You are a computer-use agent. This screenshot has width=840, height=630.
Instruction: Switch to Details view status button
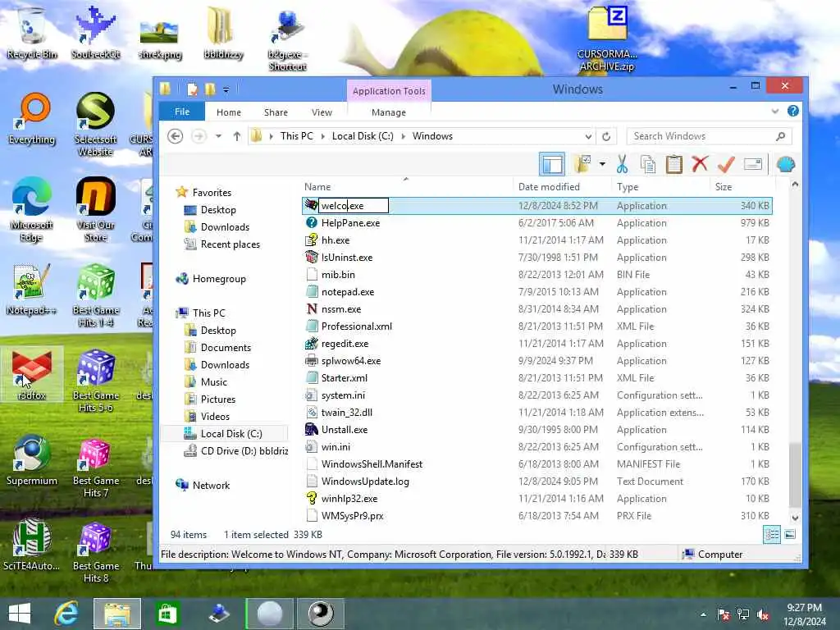point(771,534)
